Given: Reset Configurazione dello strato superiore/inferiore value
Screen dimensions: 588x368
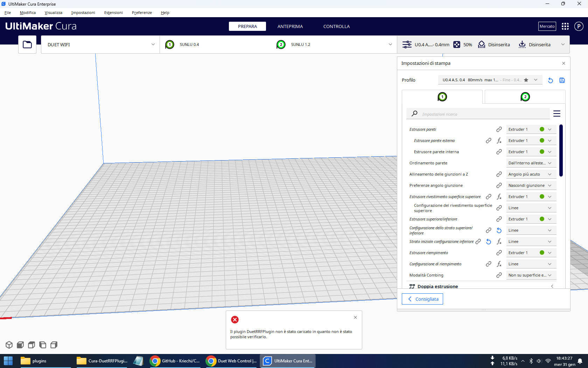Looking at the screenshot, I should click(x=499, y=230).
